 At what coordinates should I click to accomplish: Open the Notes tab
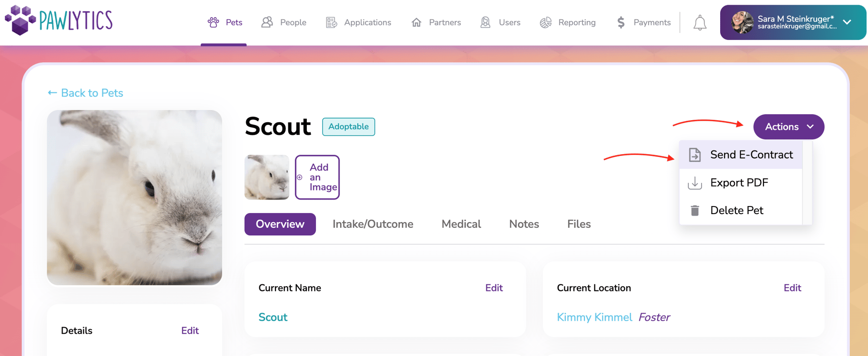tap(523, 224)
